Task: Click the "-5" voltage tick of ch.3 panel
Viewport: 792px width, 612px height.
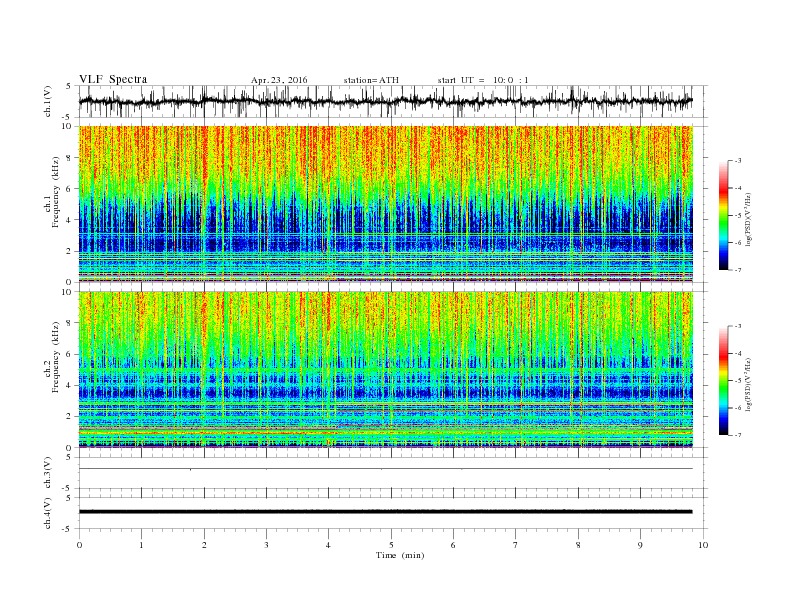Action: coord(68,488)
